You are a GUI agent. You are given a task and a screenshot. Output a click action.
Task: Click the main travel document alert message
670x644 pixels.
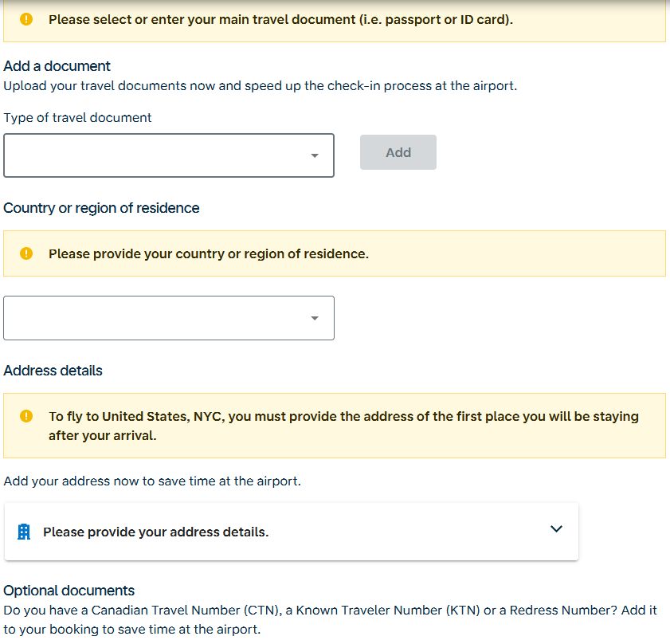click(280, 20)
